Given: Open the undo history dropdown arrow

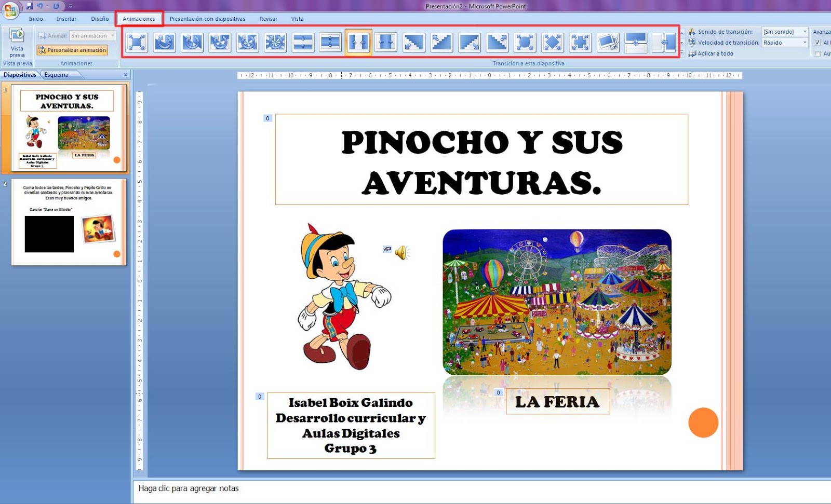Looking at the screenshot, I should (x=47, y=6).
